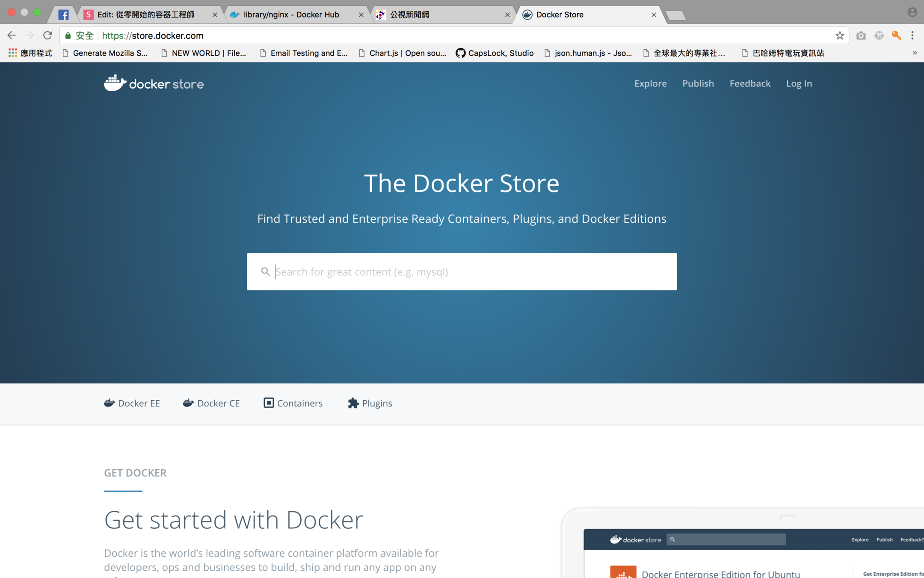Expand hidden bookmarks chevron

(915, 53)
